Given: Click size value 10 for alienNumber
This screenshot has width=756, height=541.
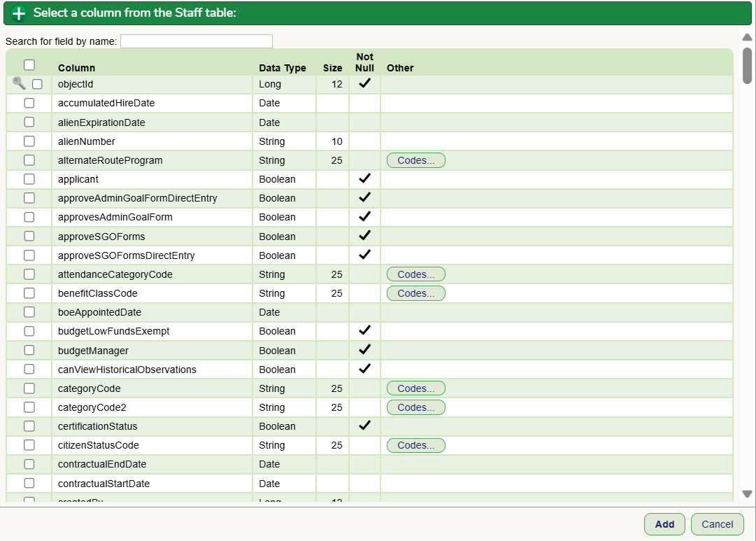Looking at the screenshot, I should [337, 141].
